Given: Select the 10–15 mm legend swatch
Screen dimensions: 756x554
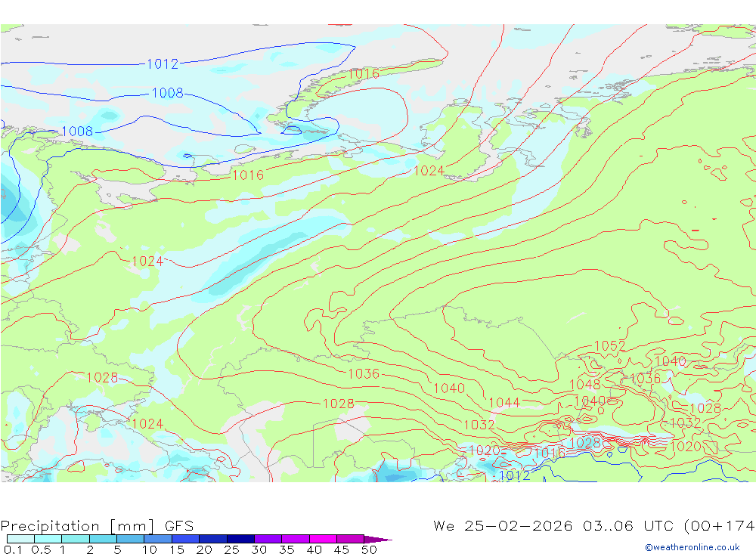Looking at the screenshot, I should coord(158,539).
